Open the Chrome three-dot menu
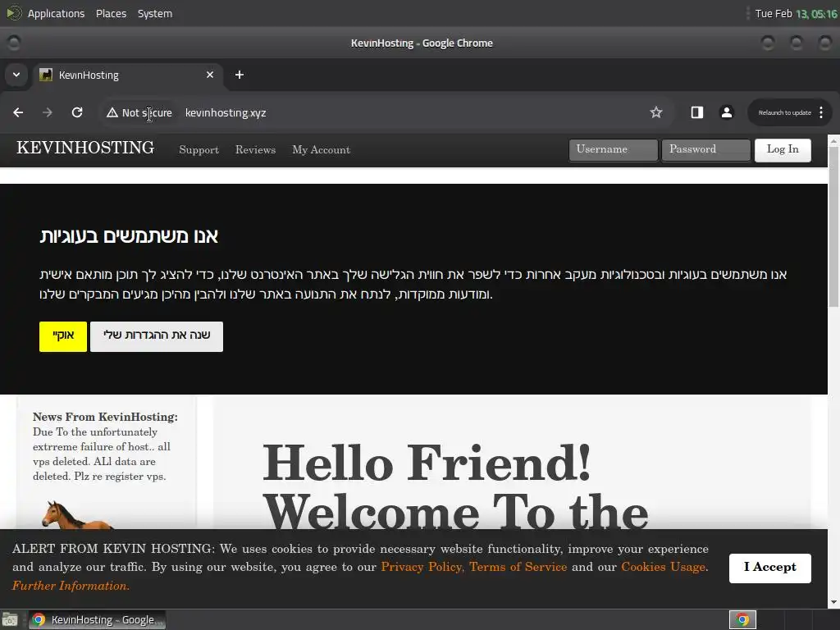Viewport: 840px width, 630px height. [821, 112]
